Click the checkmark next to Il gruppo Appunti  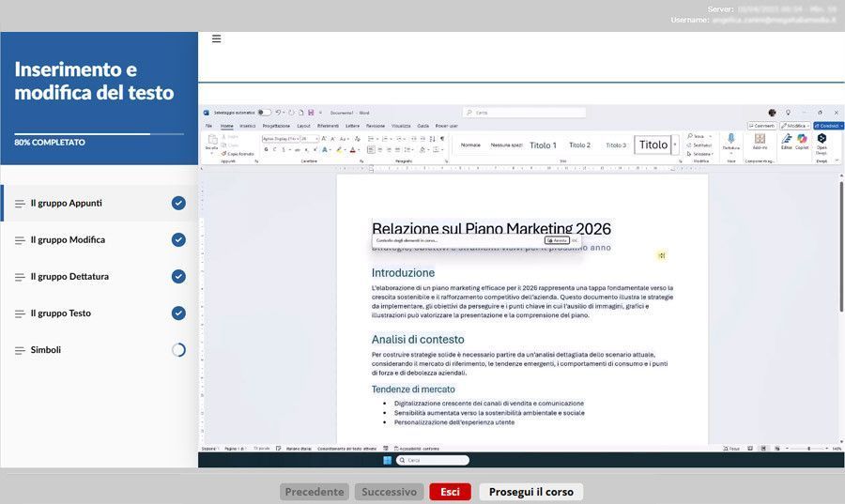[x=178, y=203]
